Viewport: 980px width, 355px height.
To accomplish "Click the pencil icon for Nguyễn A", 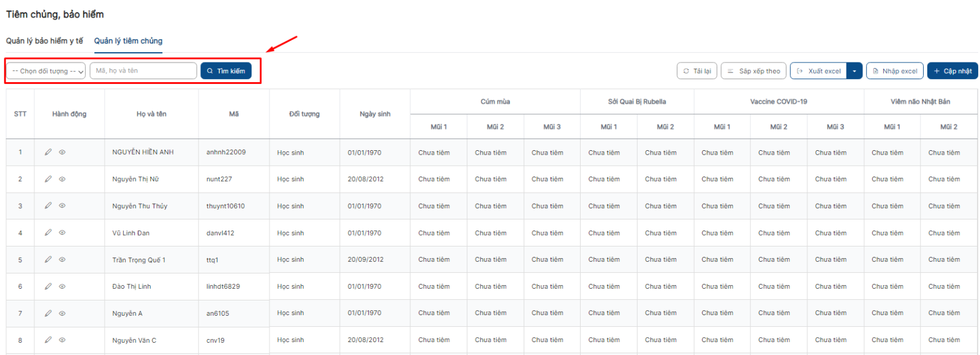I will [x=48, y=313].
